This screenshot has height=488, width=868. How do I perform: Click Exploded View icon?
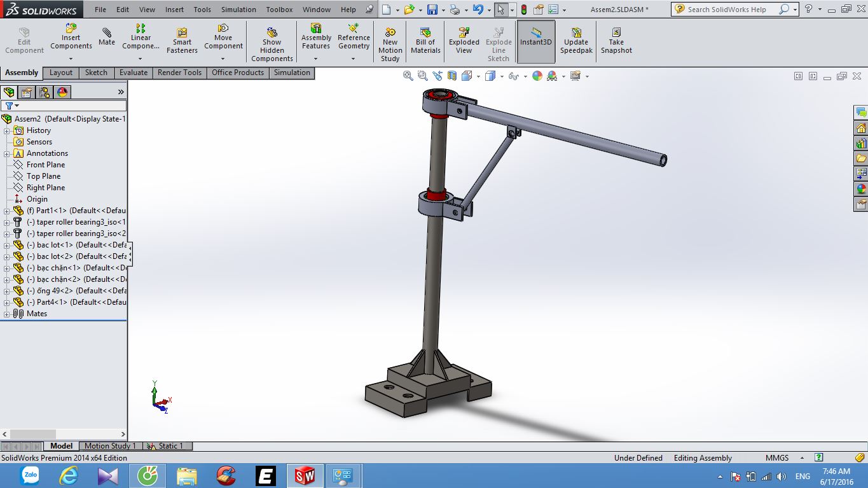(464, 41)
